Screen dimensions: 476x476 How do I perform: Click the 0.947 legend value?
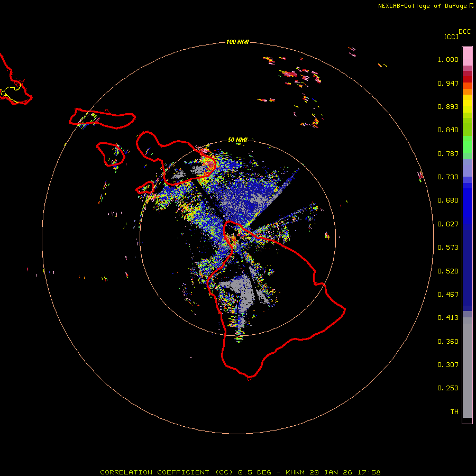pos(448,83)
